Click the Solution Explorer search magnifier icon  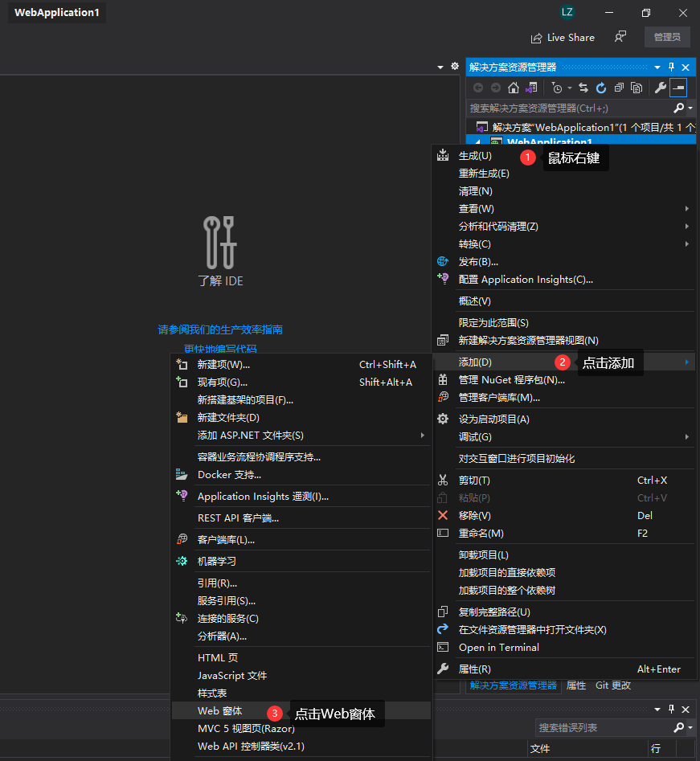click(679, 108)
